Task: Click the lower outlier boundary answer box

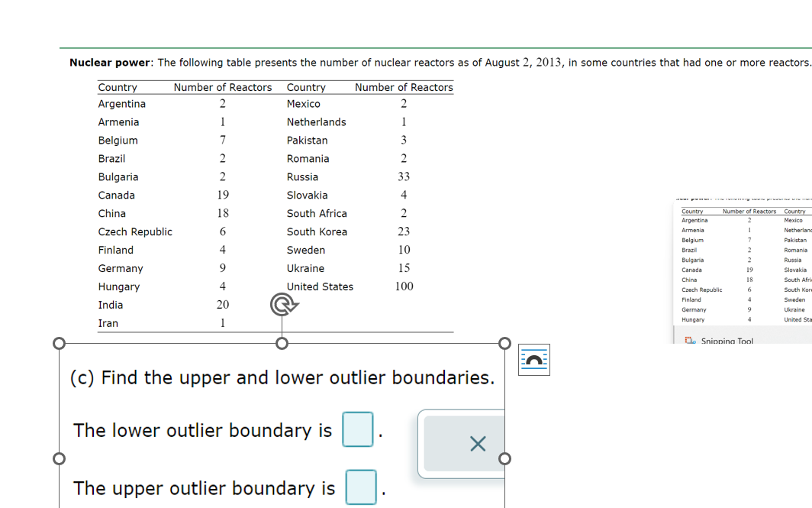Action: click(358, 429)
